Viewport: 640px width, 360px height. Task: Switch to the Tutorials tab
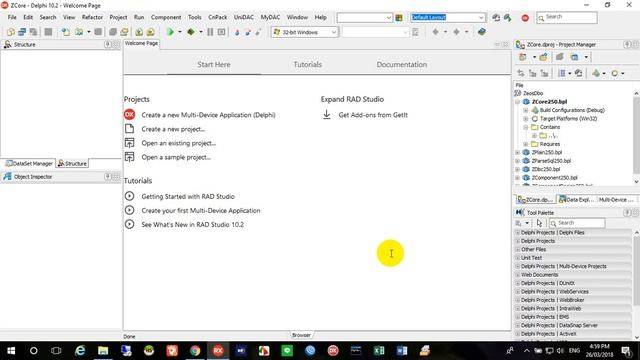(x=307, y=64)
